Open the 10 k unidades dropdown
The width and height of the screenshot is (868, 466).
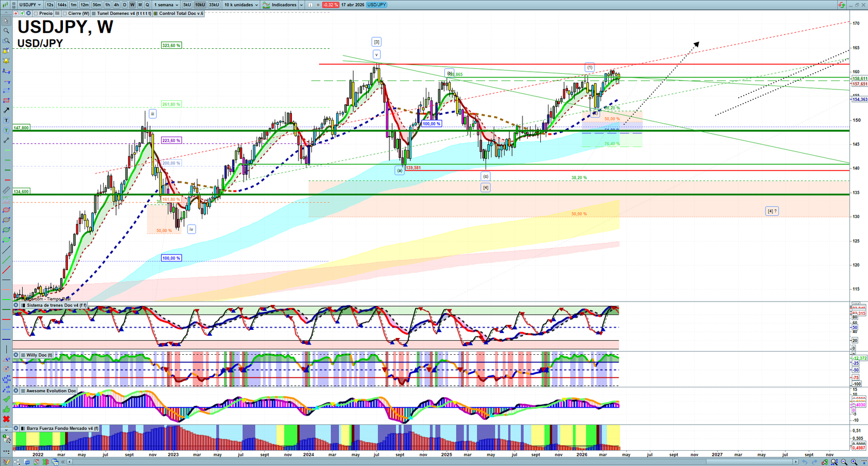(241, 5)
